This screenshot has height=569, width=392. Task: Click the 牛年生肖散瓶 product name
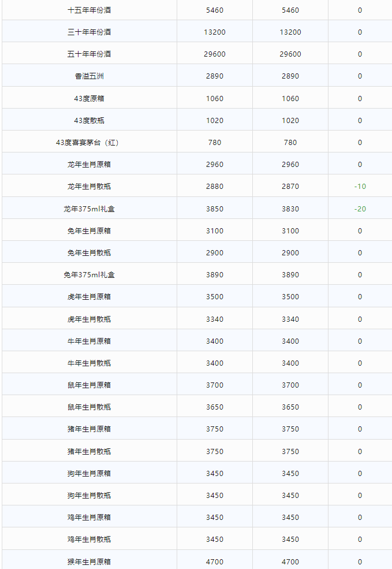[x=89, y=363]
